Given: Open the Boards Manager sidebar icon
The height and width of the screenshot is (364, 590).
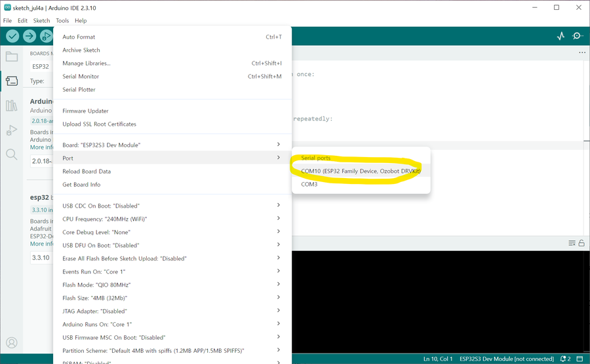Looking at the screenshot, I should pyautogui.click(x=12, y=81).
